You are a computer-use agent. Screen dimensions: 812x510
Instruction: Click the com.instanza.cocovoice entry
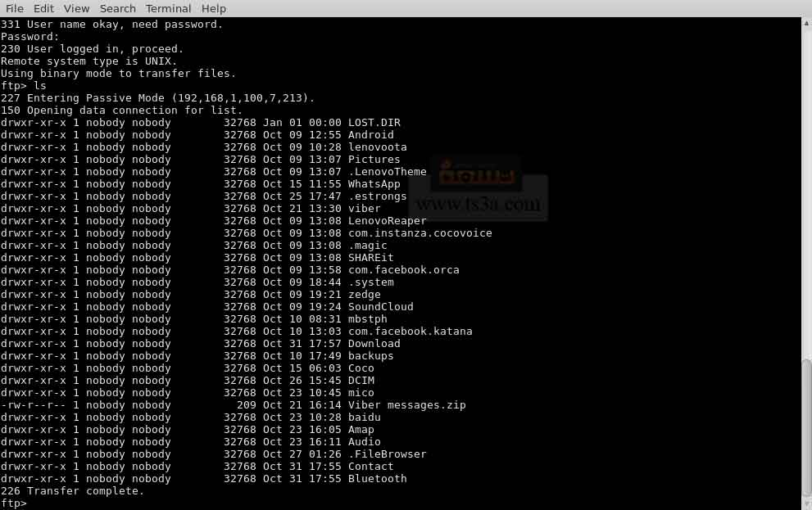(x=420, y=233)
